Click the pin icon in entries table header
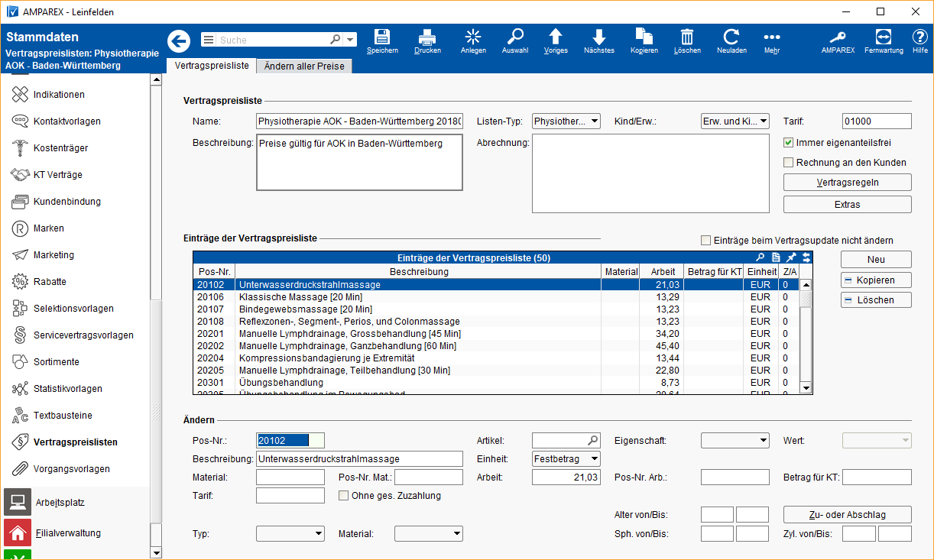Screen dimensions: 934x560 (x=791, y=258)
